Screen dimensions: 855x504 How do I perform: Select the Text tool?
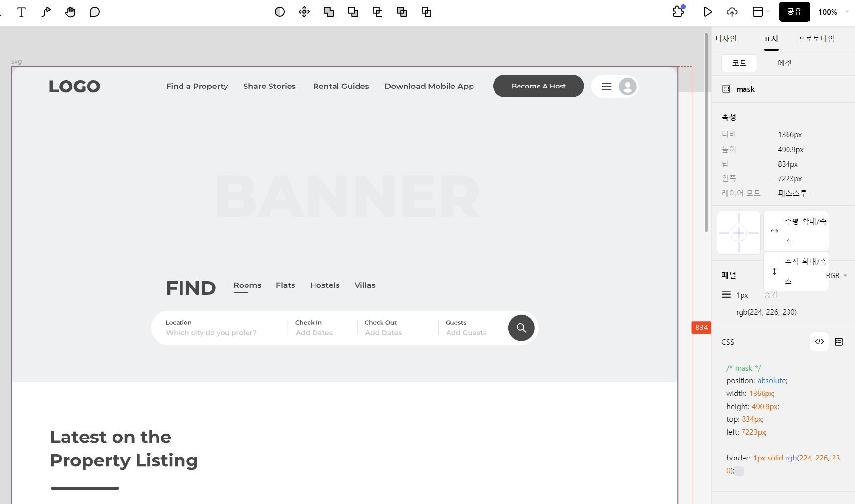coord(22,12)
